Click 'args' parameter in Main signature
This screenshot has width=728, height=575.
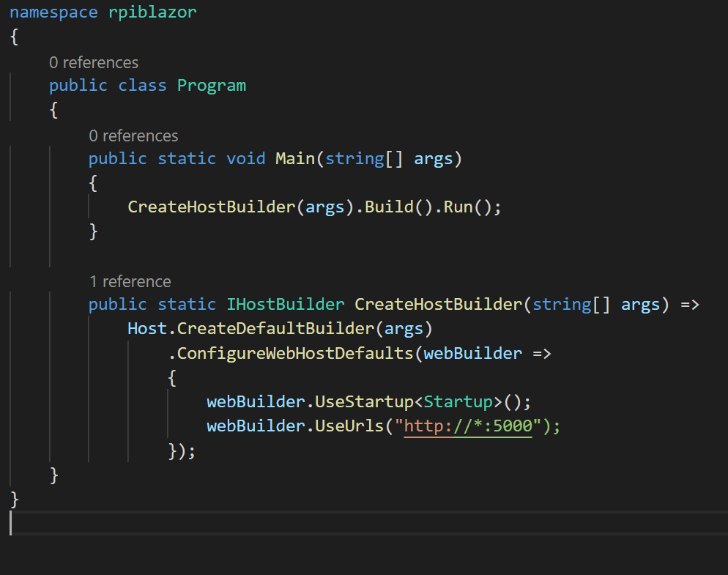(x=433, y=160)
